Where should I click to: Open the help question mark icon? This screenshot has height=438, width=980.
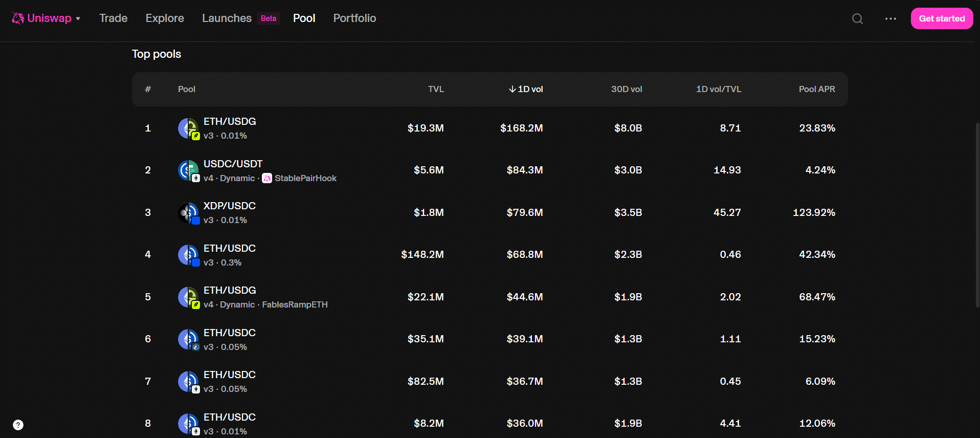click(18, 425)
